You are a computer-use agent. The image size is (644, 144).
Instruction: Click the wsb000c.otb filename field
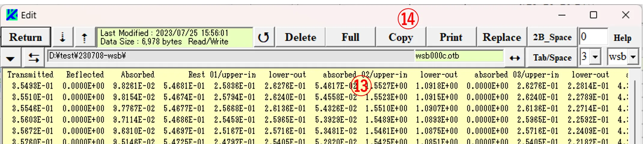tap(458, 56)
